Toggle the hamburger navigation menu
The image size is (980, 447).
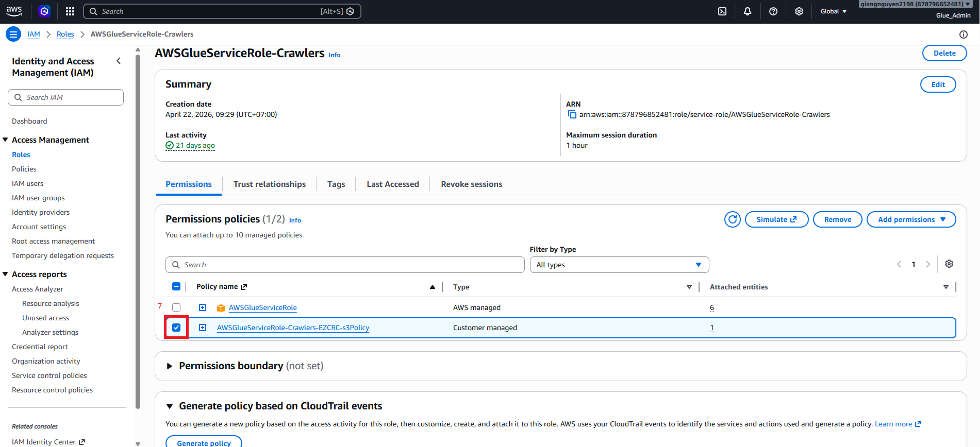click(13, 34)
